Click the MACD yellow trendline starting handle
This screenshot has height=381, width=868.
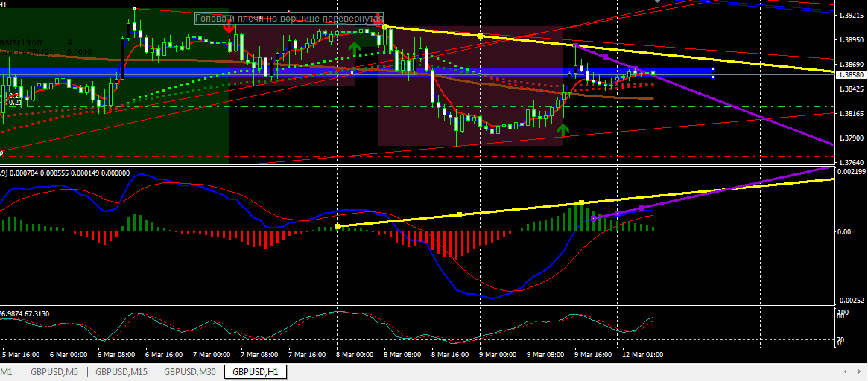[x=338, y=227]
